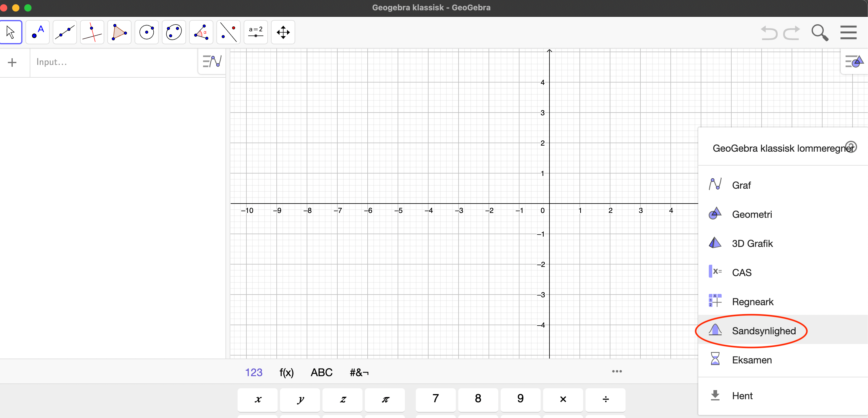Viewport: 868px width, 418px height.
Task: Switch keyboard to 123 tab
Action: click(x=253, y=372)
